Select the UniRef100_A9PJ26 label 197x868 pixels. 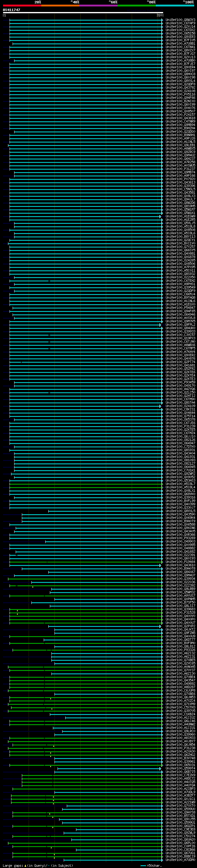180,138
